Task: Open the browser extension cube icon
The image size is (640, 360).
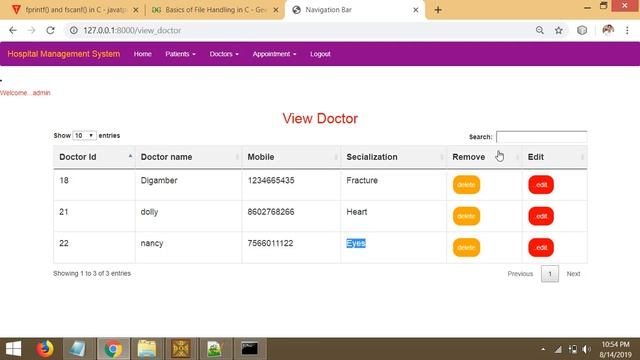Action: [x=582, y=30]
